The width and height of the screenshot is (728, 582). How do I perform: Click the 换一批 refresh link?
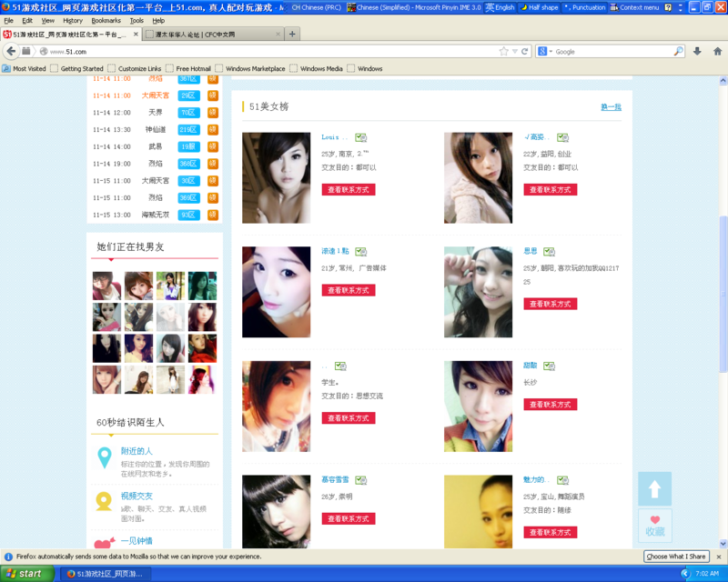(x=611, y=106)
